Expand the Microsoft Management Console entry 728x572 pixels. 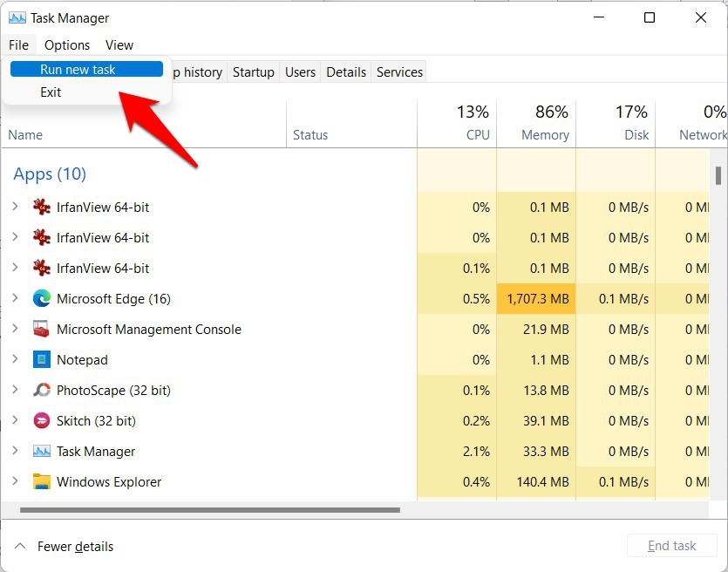point(15,329)
